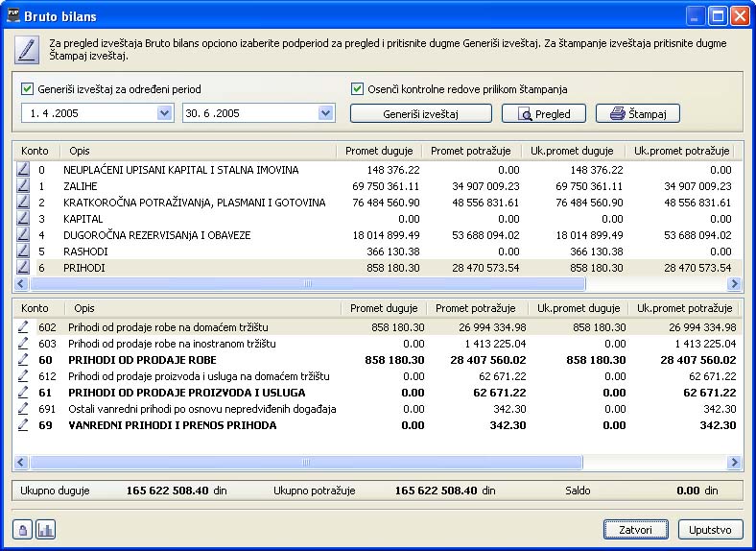
Task: Select the PRIHODI row in upper table
Action: point(192,268)
